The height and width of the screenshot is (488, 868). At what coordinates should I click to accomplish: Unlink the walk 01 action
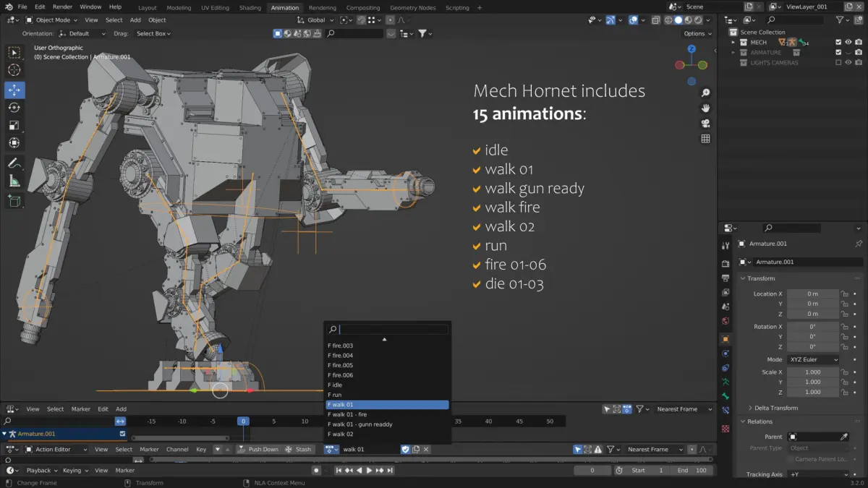426,449
